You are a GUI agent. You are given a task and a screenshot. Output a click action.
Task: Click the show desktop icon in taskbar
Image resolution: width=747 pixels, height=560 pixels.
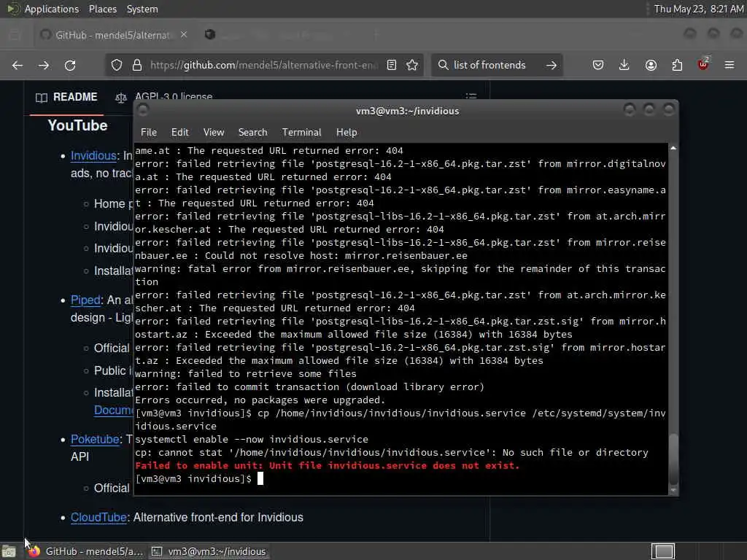[9, 551]
